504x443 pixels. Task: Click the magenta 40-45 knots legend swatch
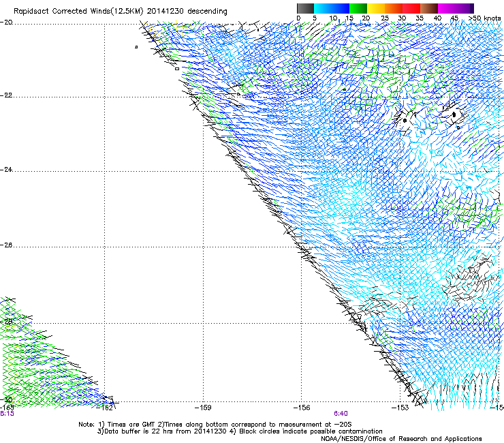[x=447, y=8]
